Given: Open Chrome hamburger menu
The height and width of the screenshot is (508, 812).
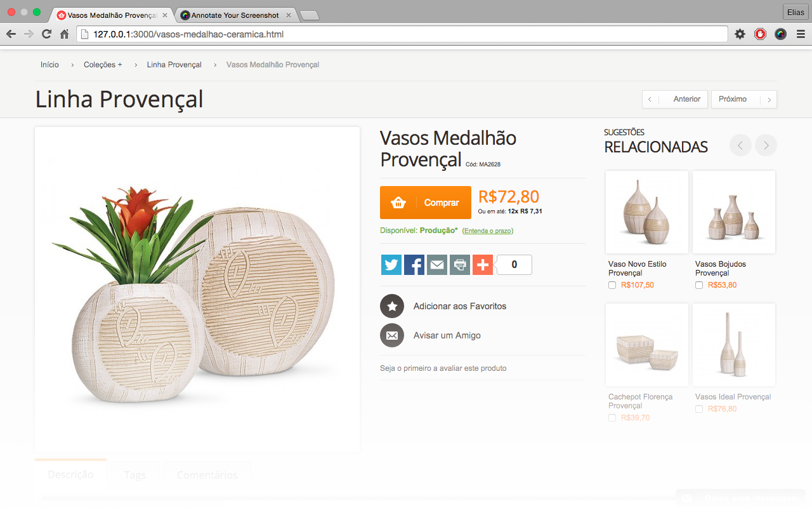Looking at the screenshot, I should [x=801, y=34].
